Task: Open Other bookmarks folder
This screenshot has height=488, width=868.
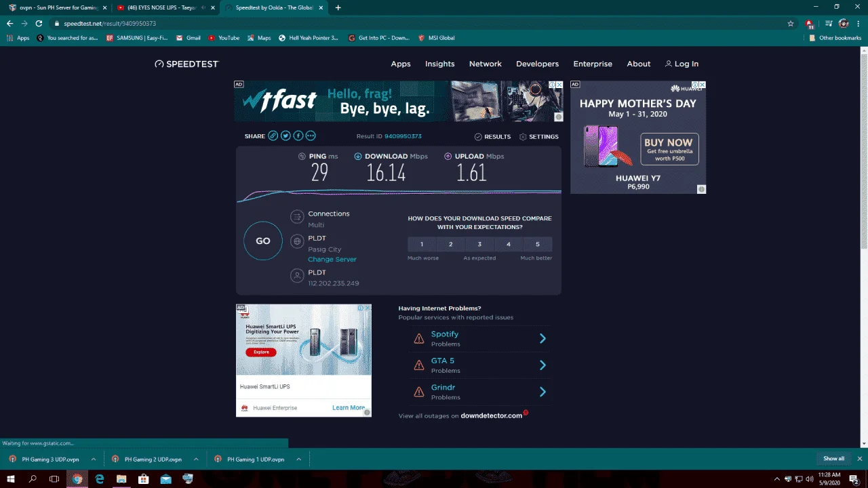Action: [835, 38]
